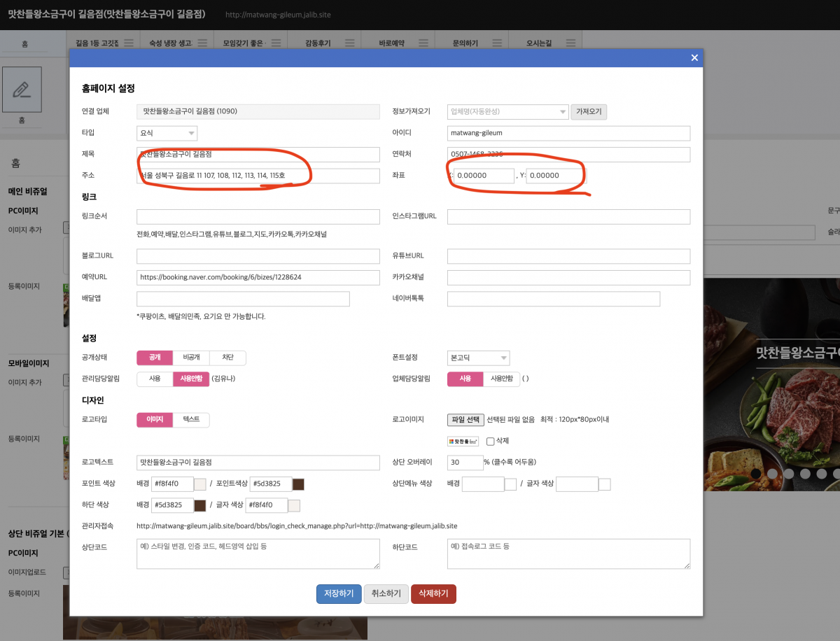Close the 홈페이지 설정 dialog with X

694,58
